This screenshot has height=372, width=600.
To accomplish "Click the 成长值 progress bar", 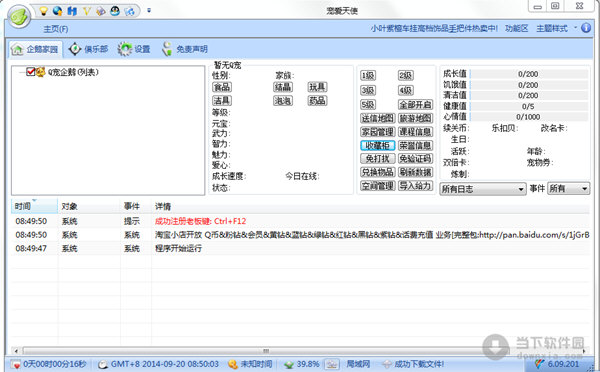I will click(528, 74).
